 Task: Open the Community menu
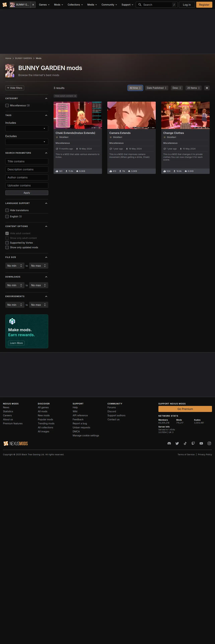pyautogui.click(x=109, y=5)
